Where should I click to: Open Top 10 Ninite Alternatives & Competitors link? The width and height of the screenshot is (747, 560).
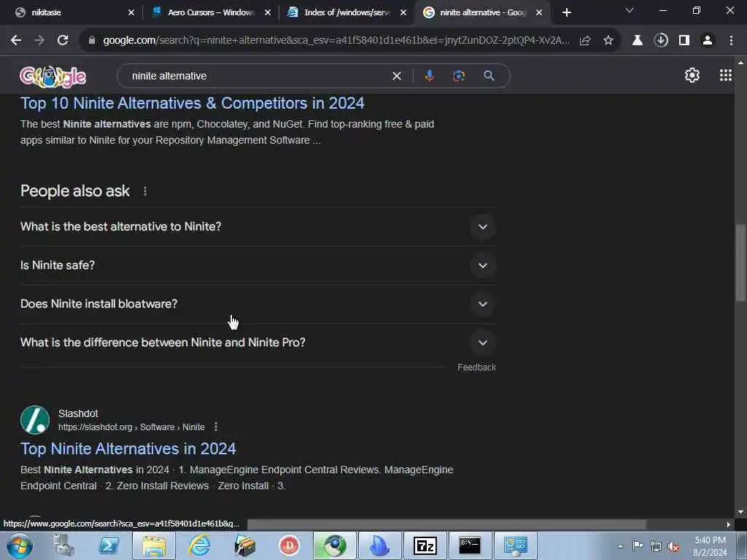click(x=193, y=103)
